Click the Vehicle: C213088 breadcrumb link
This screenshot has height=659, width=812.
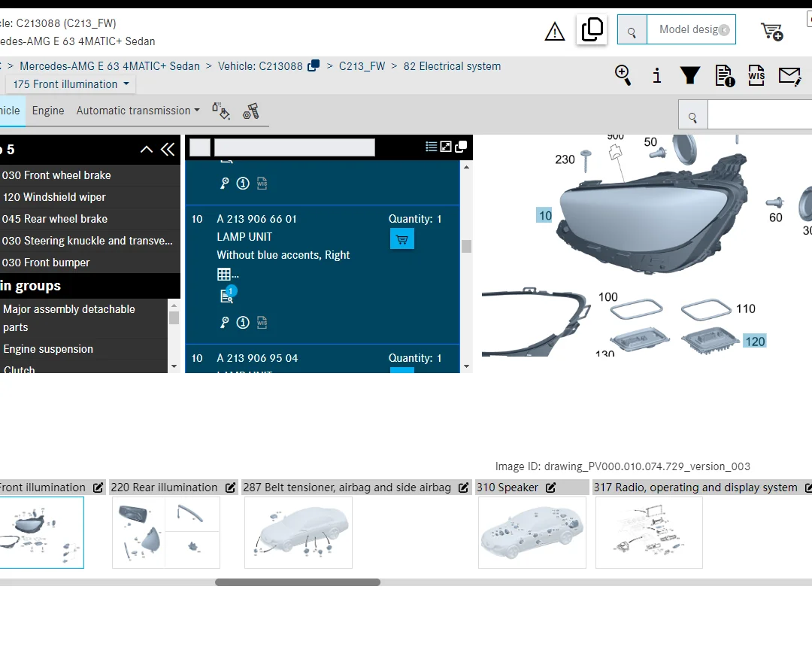[260, 66]
